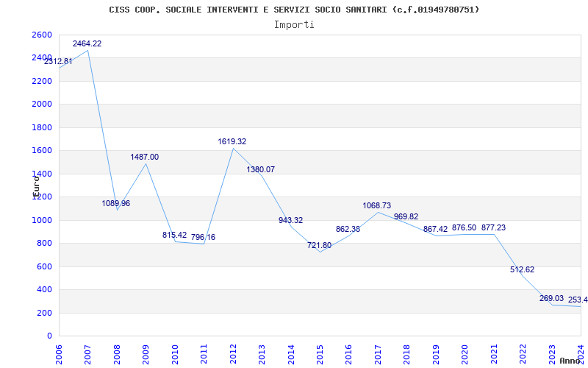This screenshot has width=588, height=368.
Task: Select the 512.62 value label
Action: 523,270
